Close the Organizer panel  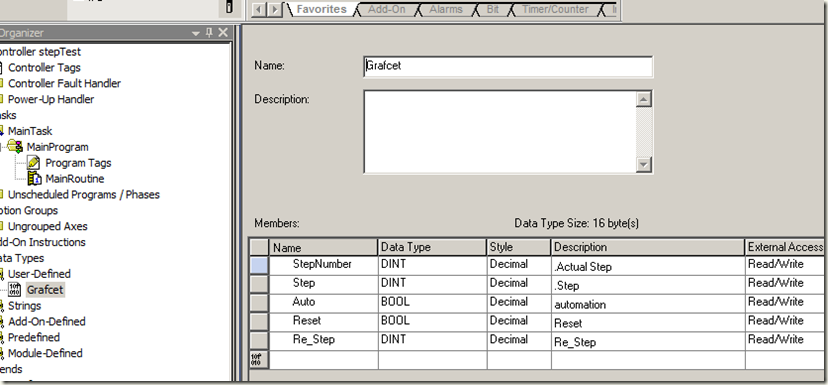223,33
